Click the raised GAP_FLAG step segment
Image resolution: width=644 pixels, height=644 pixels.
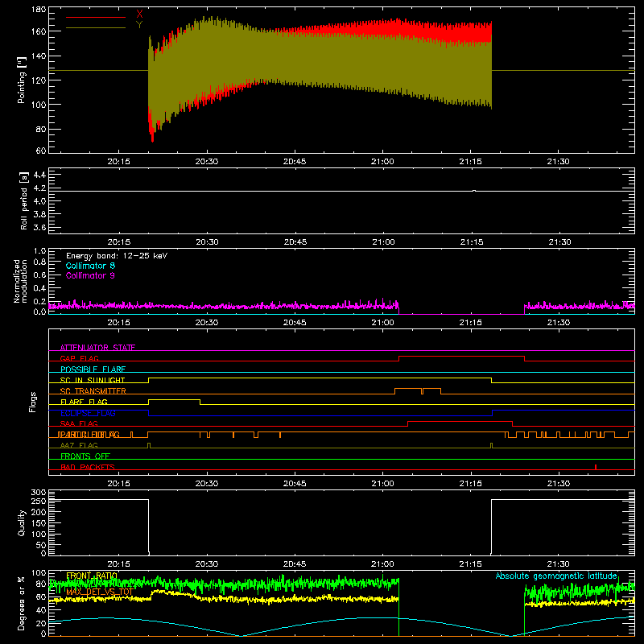(461, 357)
